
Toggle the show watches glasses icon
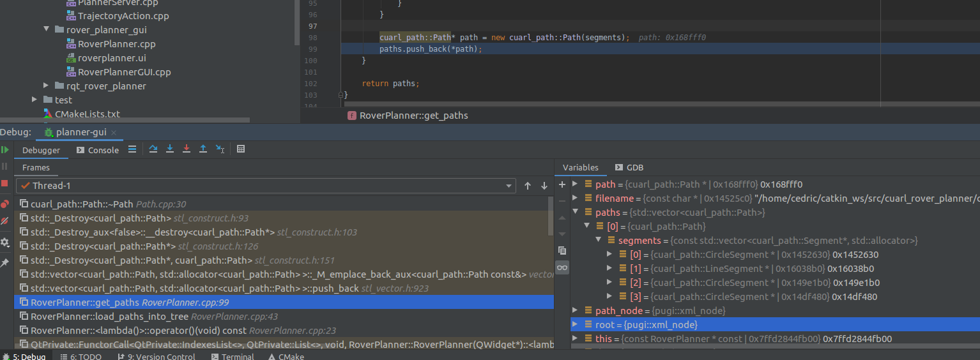[x=562, y=267]
